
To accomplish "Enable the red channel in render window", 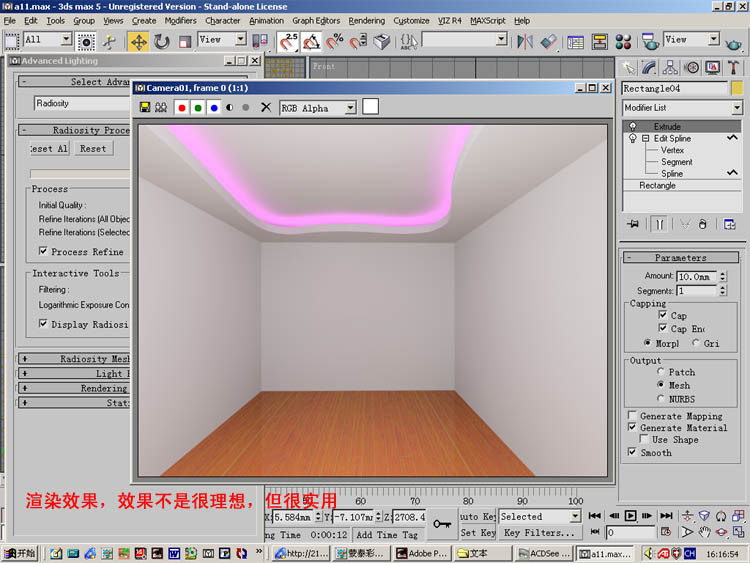I will point(182,107).
